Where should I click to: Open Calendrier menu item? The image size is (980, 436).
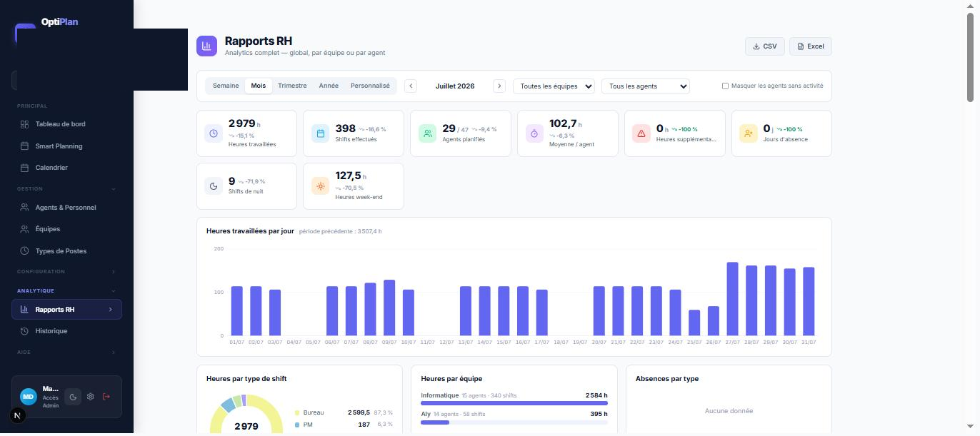(x=66, y=168)
